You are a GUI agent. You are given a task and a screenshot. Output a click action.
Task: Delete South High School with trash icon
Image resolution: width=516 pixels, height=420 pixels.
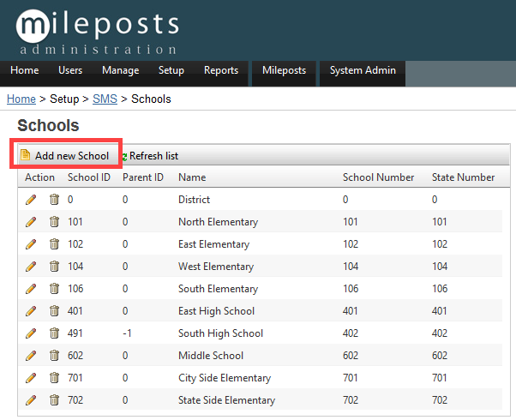pos(54,333)
